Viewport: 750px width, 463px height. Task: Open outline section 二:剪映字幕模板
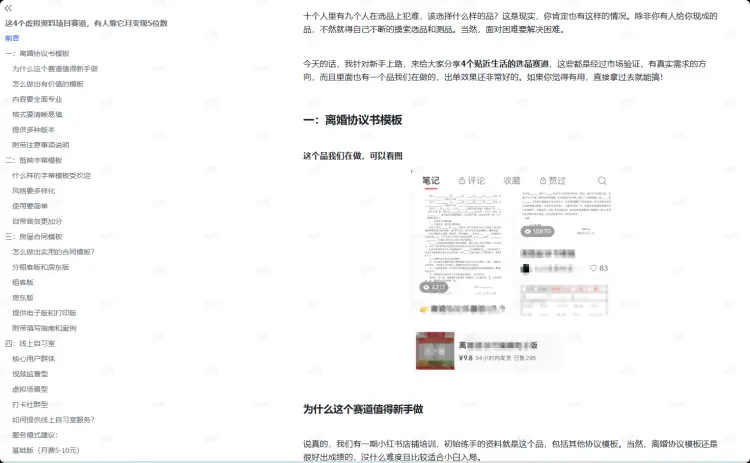click(33, 160)
